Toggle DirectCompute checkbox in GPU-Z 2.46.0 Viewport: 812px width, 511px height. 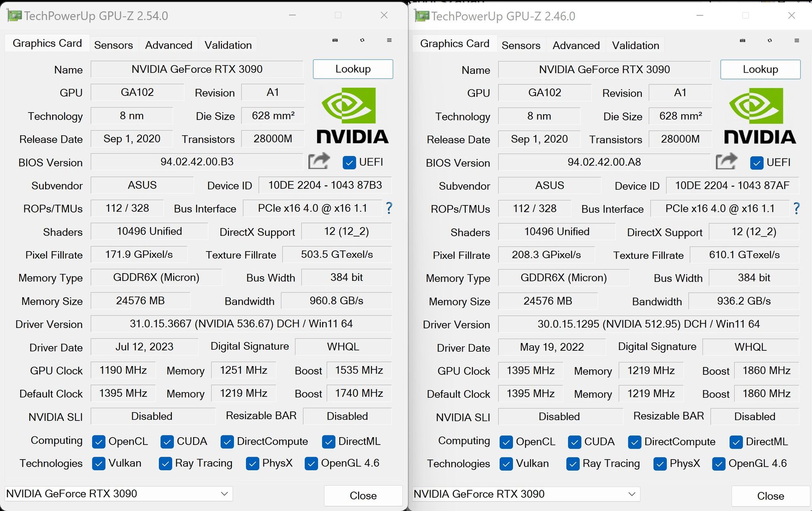(635, 442)
